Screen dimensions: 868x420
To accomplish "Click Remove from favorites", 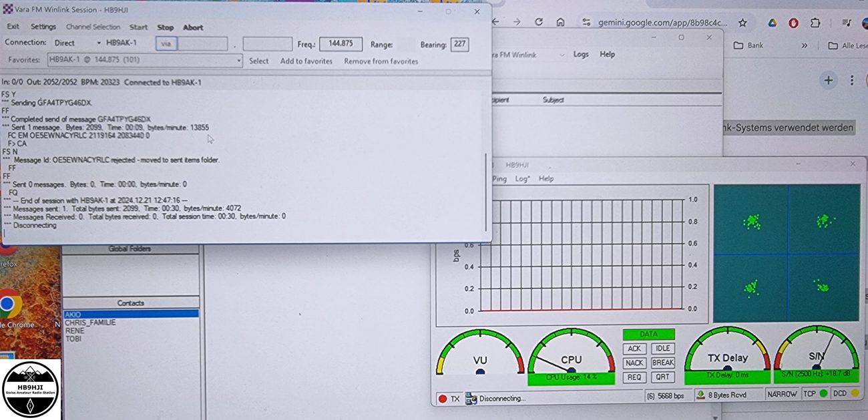I will 381,61.
